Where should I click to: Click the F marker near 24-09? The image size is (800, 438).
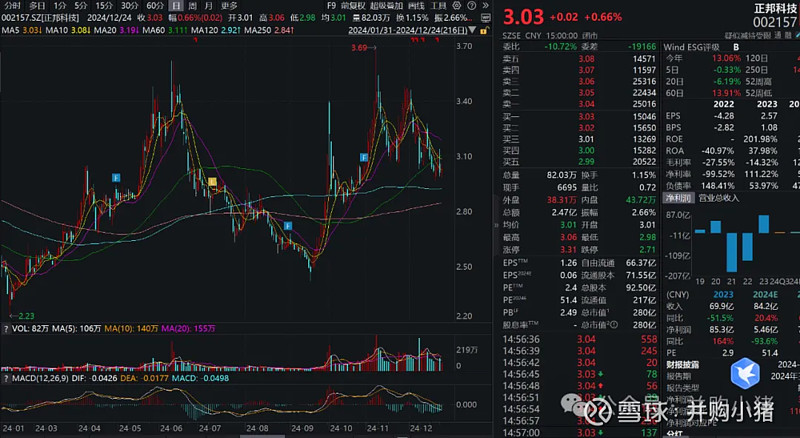288,226
